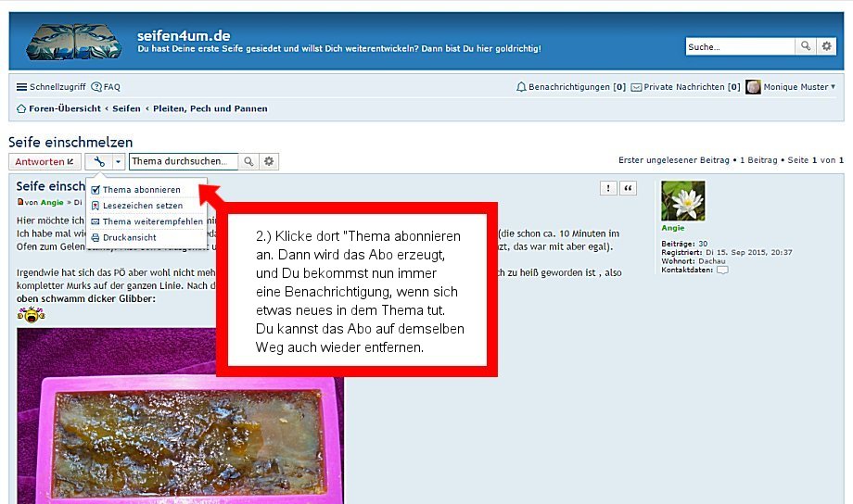Click the Thema durchsuchen search field
Screen dimensions: 853x504
tap(184, 161)
